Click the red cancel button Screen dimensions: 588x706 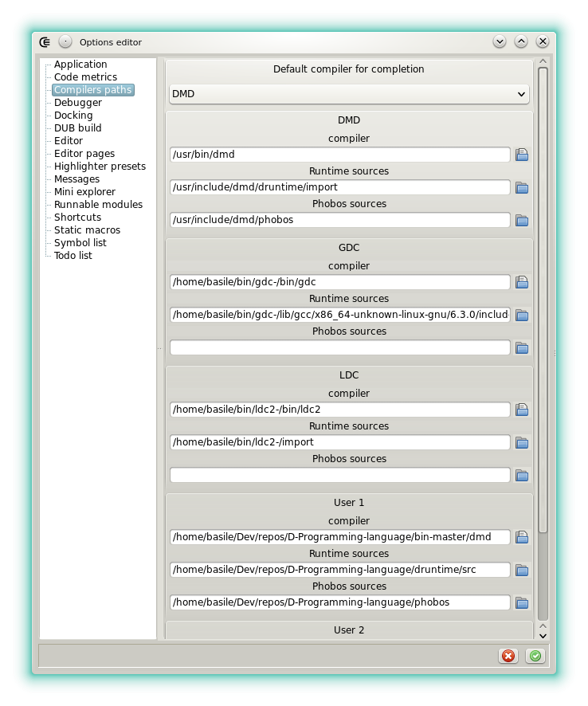tap(508, 656)
